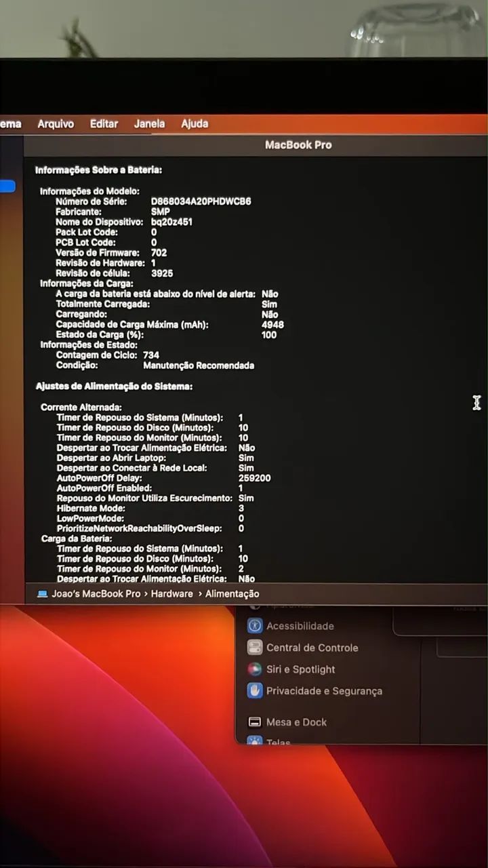Click cell revision value 3925
The height and width of the screenshot is (868, 488).
(x=162, y=273)
